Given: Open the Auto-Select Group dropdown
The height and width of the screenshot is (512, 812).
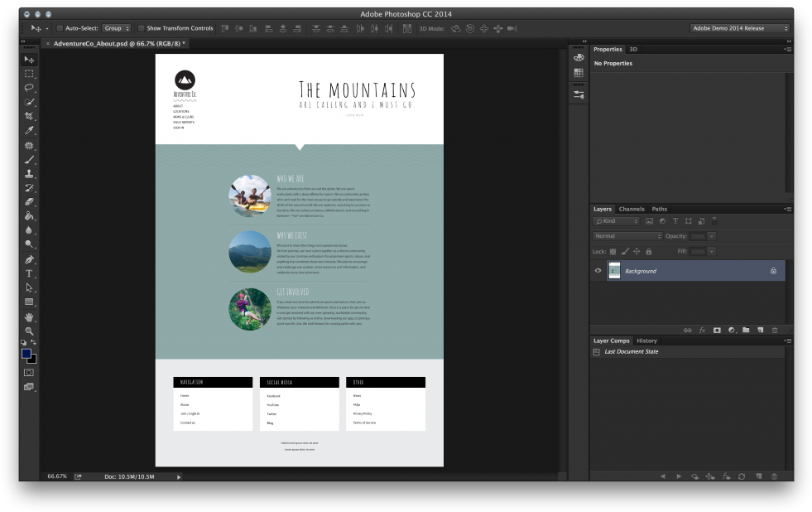Looking at the screenshot, I should point(117,28).
